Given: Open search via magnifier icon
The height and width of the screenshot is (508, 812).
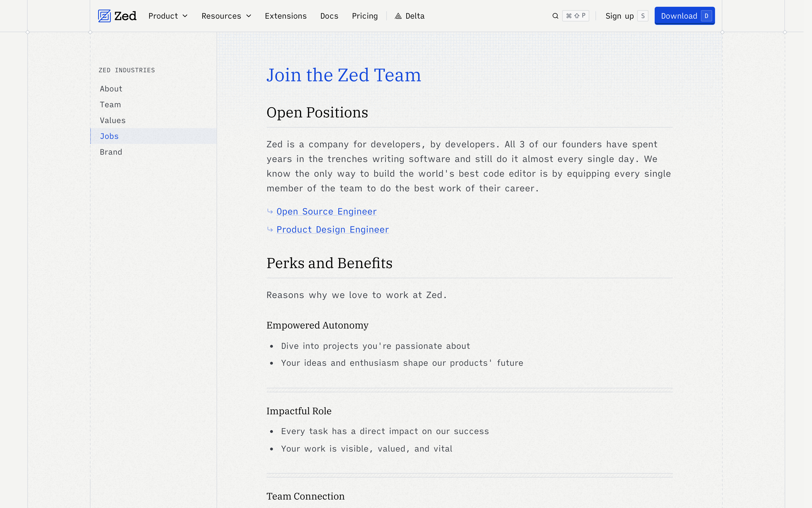Looking at the screenshot, I should [x=555, y=16].
